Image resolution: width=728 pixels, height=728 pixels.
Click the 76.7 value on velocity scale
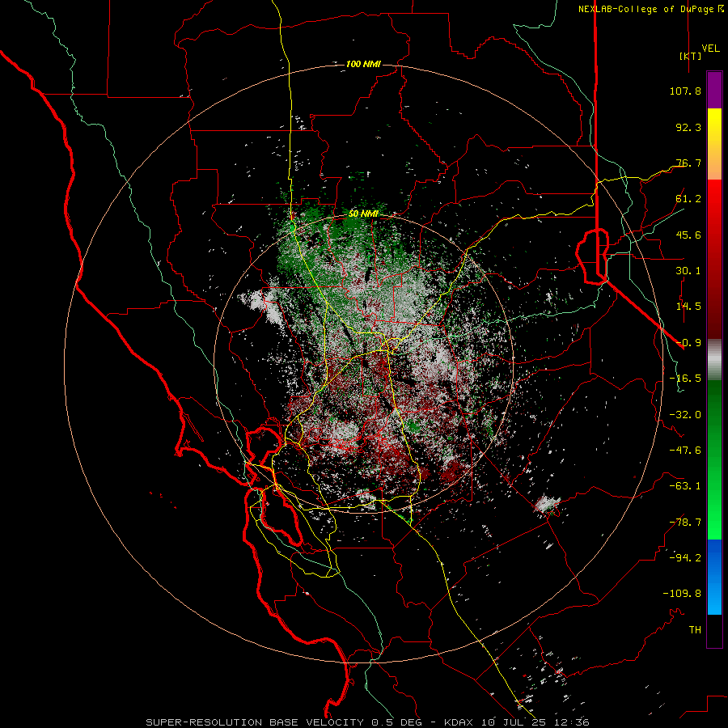point(688,163)
